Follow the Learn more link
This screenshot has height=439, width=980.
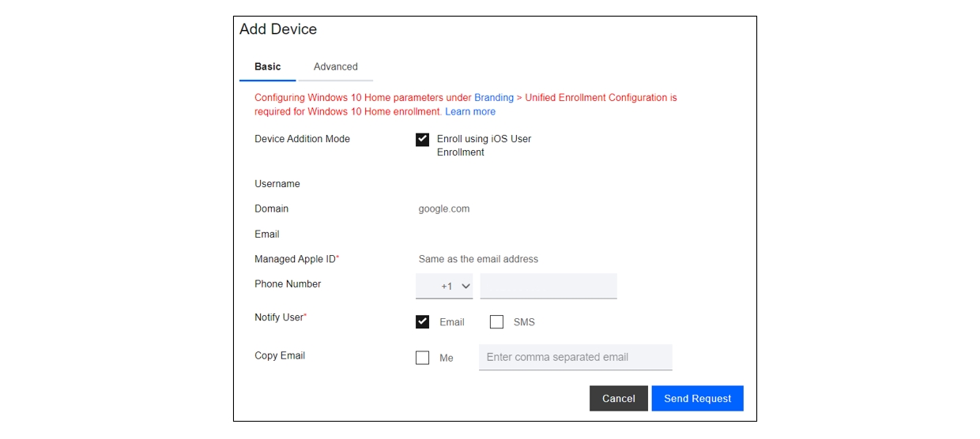click(x=470, y=112)
